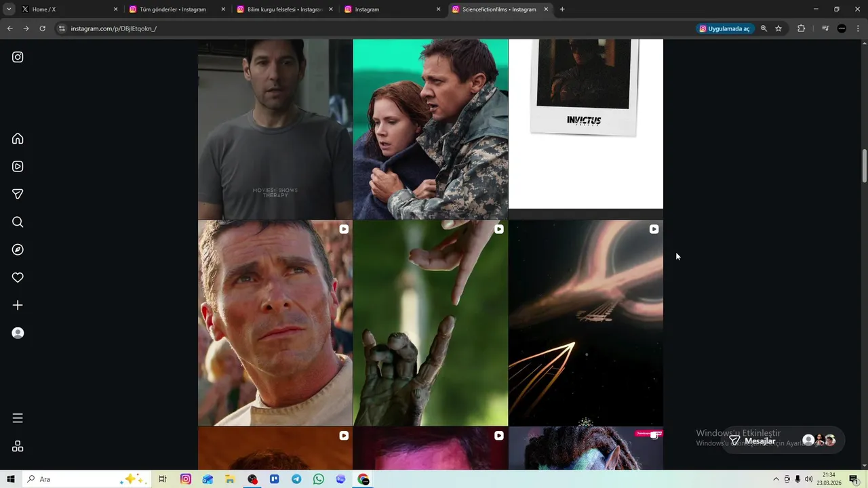Click the page vertical scrollbar
Image resolution: width=868 pixels, height=488 pixels.
[864, 165]
